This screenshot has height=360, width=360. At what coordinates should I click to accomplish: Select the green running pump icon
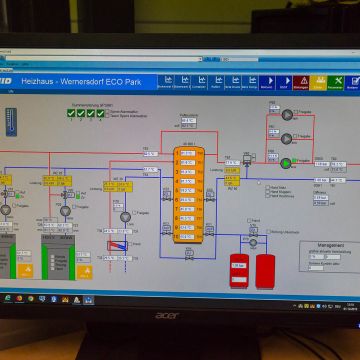click(286, 163)
